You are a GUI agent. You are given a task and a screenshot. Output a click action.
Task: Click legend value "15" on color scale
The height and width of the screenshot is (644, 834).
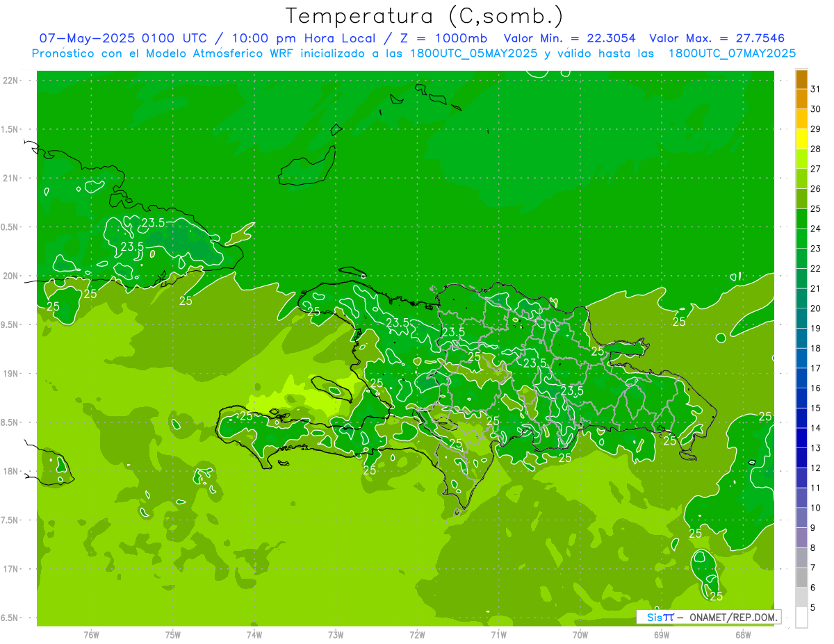(816, 408)
